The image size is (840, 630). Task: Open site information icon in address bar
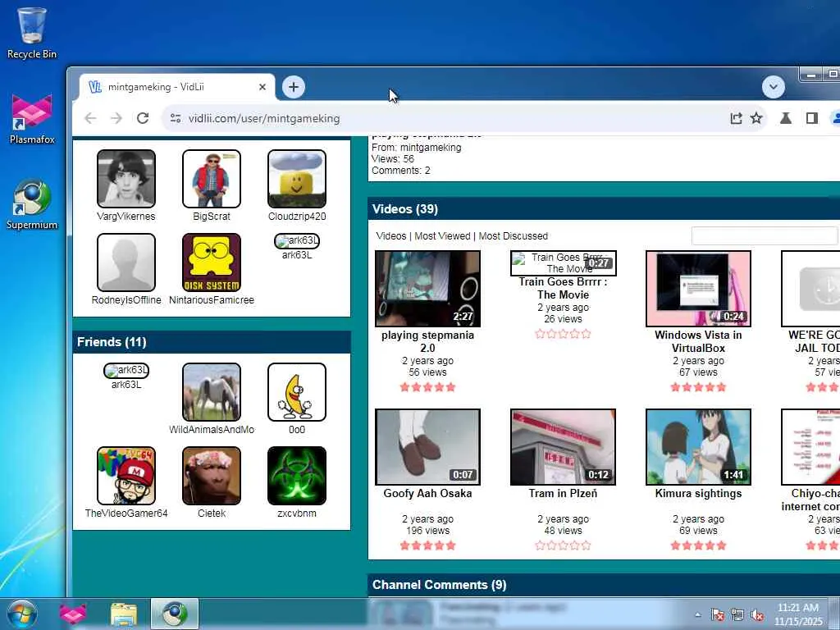[176, 118]
